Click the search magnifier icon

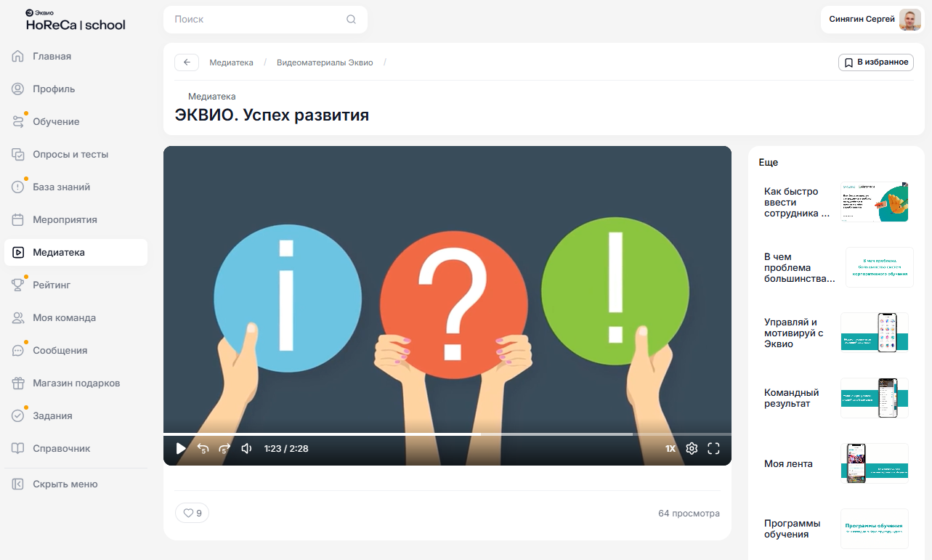coord(352,20)
